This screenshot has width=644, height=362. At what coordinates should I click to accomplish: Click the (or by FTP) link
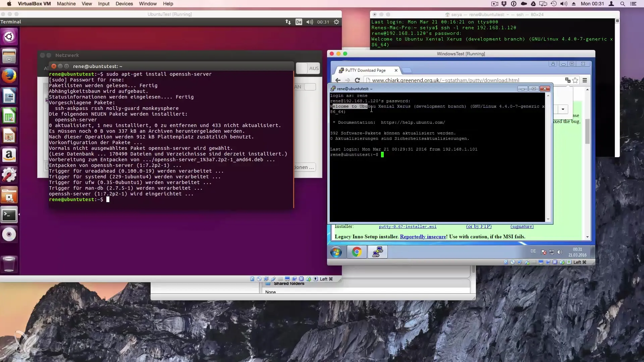[479, 227]
